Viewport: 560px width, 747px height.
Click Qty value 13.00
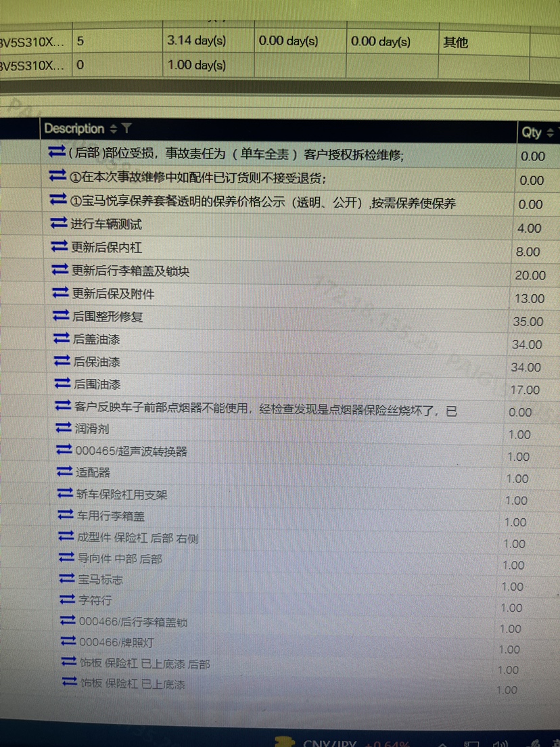tap(529, 298)
